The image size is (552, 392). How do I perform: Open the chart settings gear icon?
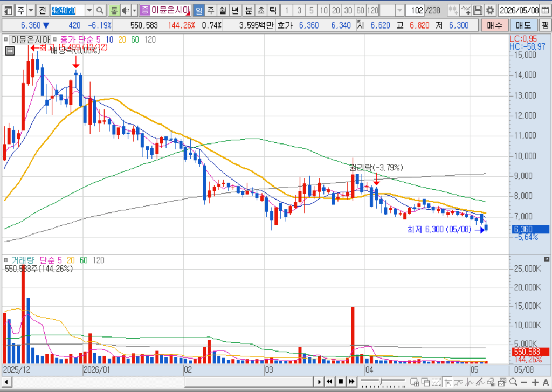[489, 11]
